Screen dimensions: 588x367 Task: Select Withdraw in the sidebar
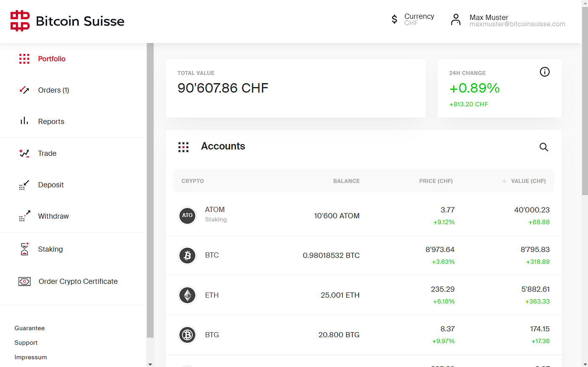point(53,216)
